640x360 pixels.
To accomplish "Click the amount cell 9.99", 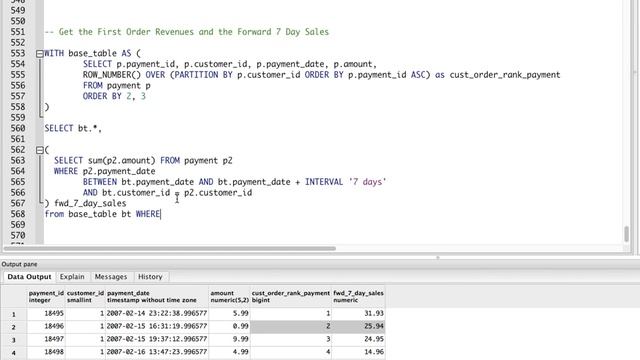I will click(x=229, y=339).
